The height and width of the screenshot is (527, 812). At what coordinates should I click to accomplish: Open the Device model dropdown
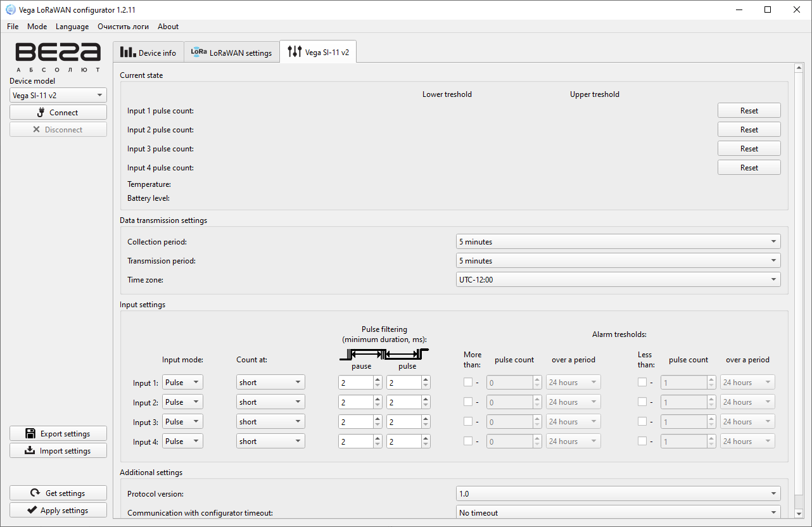coord(58,95)
